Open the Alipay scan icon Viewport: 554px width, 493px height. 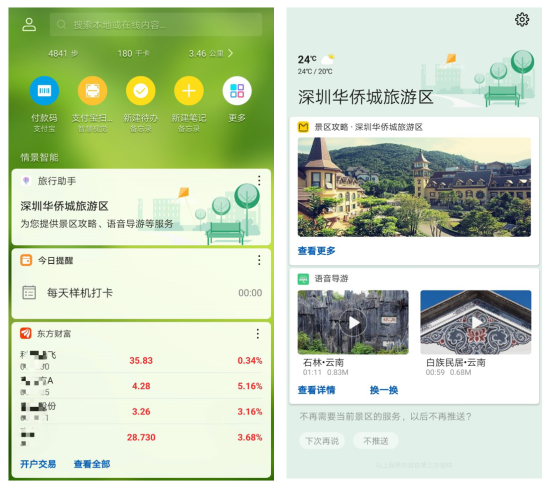pyautogui.click(x=92, y=91)
